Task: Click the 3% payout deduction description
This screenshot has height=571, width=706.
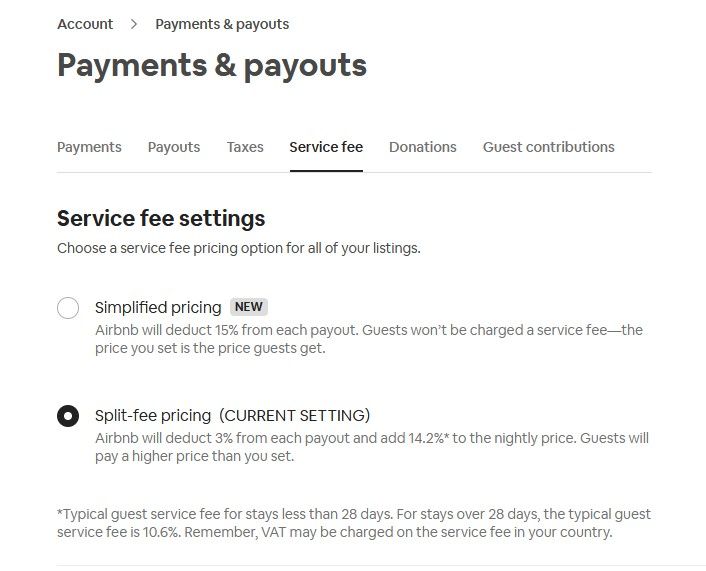Action: point(371,447)
